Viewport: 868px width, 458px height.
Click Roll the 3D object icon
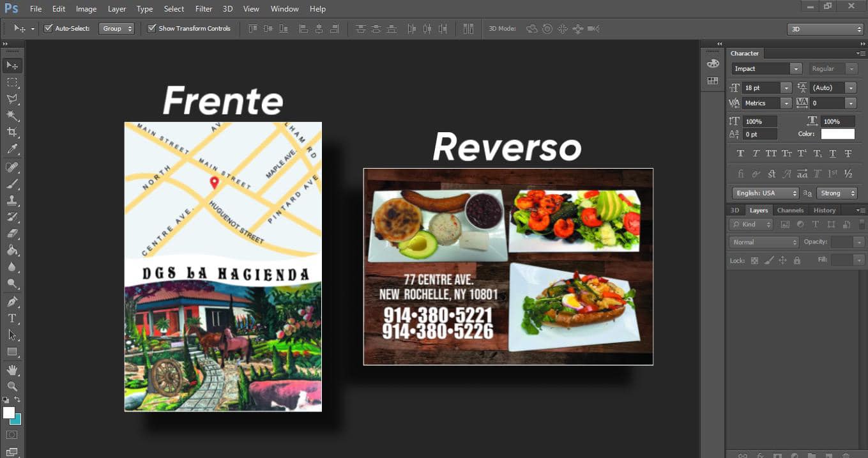547,29
